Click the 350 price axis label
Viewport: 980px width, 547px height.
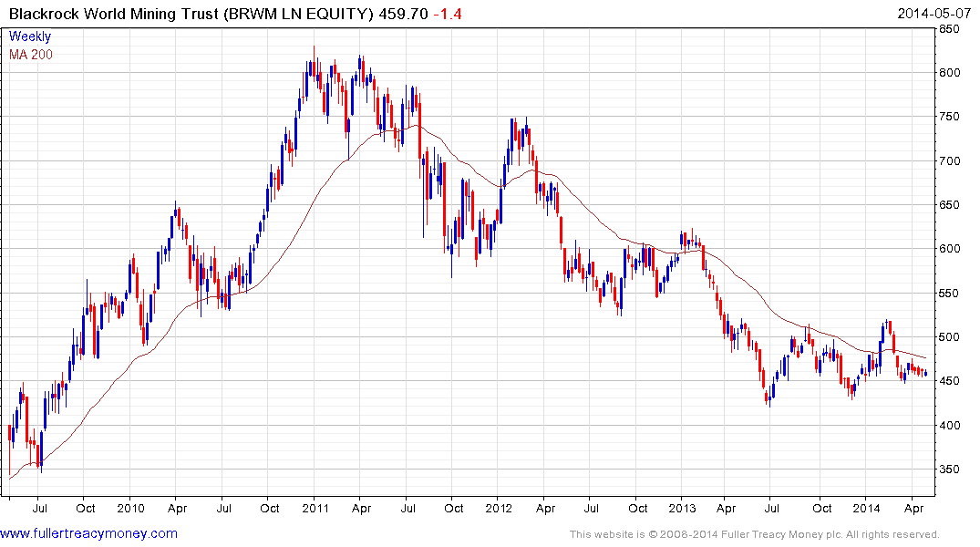[949, 470]
